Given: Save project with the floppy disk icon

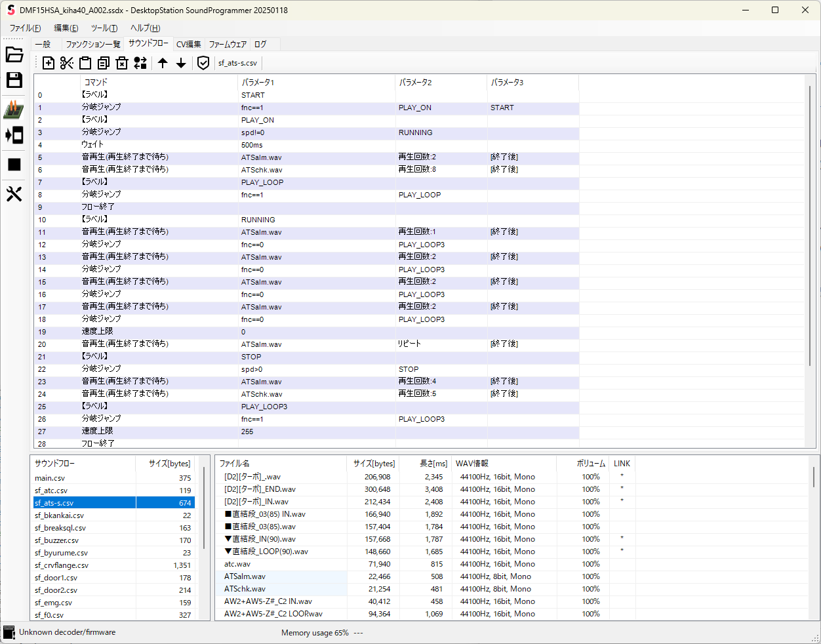Looking at the screenshot, I should pyautogui.click(x=14, y=80).
